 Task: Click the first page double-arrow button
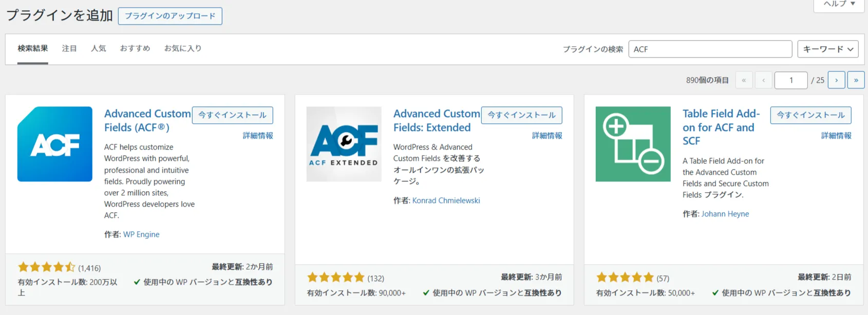(744, 80)
